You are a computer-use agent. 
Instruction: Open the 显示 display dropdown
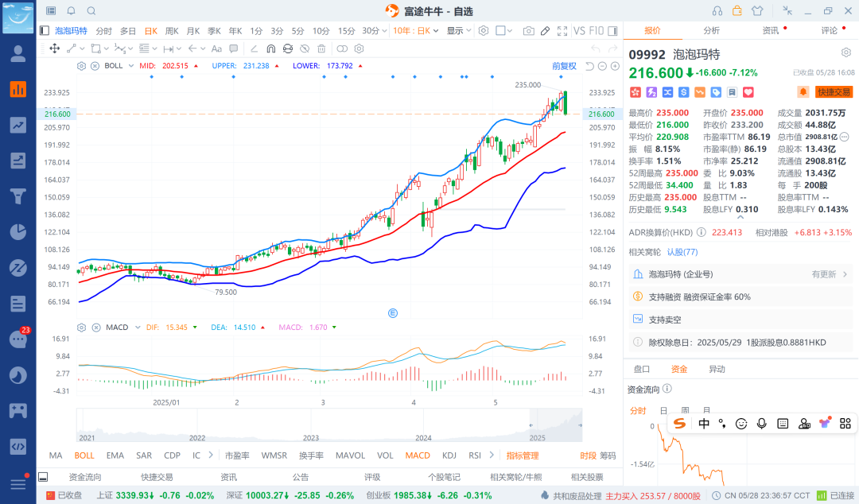[459, 31]
